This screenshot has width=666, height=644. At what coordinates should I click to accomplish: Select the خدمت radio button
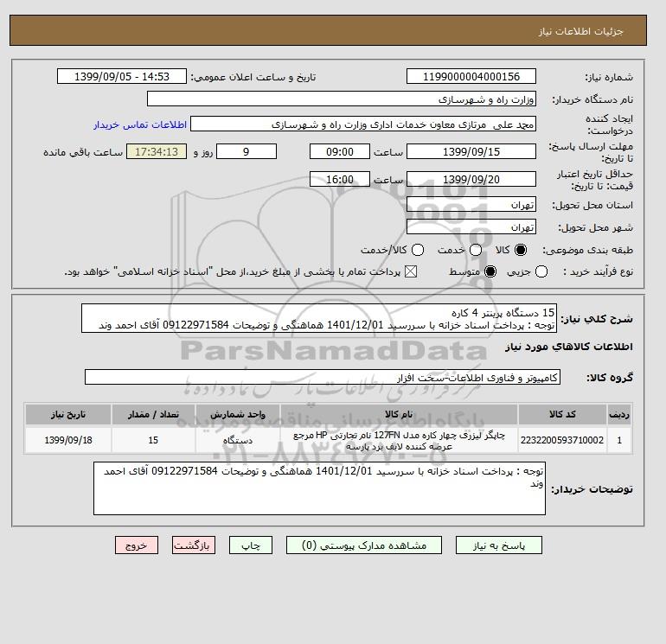tap(476, 250)
